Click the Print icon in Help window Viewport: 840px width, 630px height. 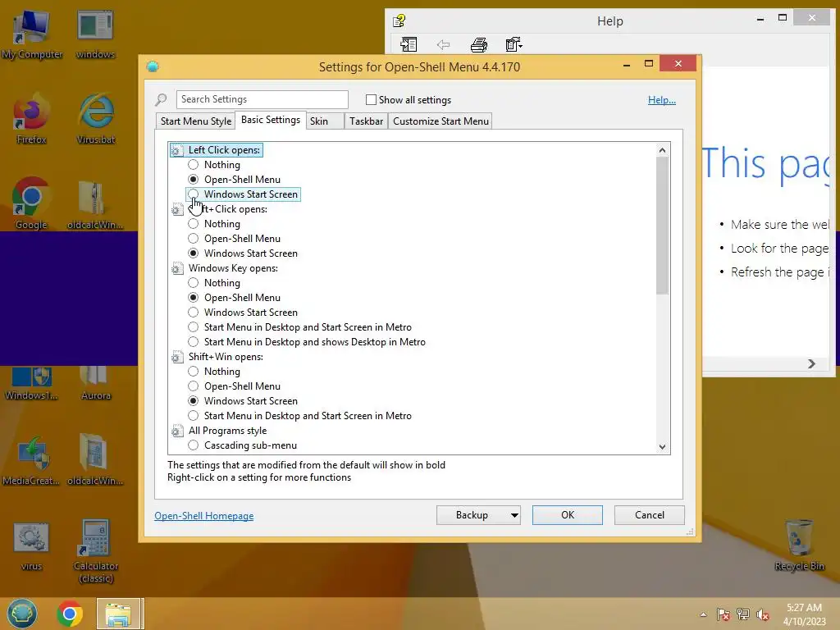(479, 44)
